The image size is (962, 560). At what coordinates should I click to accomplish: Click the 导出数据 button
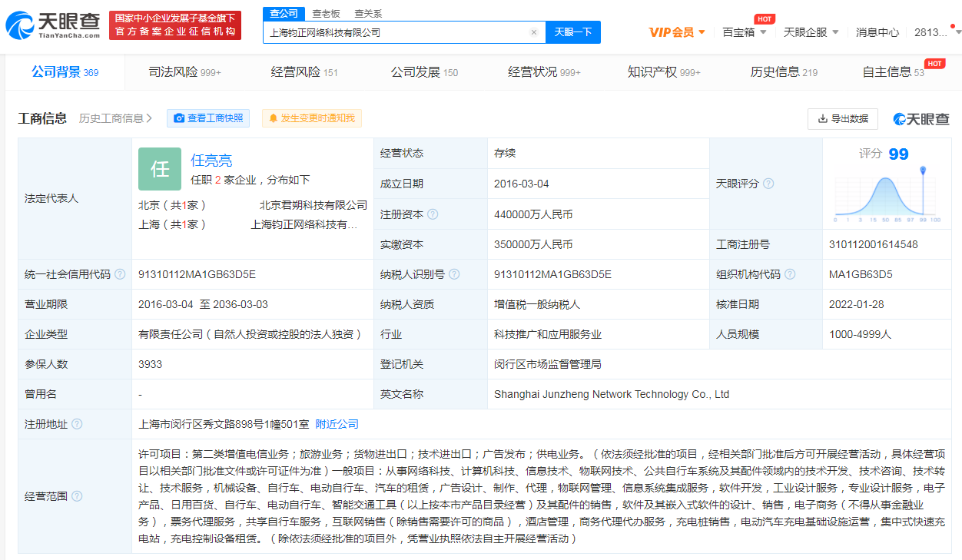click(x=843, y=119)
